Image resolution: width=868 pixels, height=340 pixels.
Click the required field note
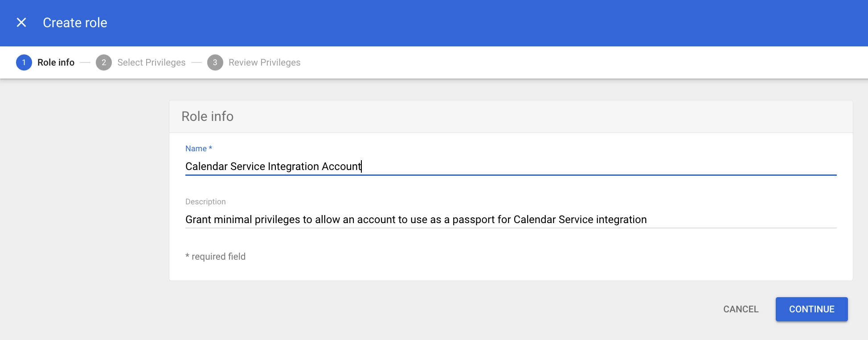click(x=215, y=257)
